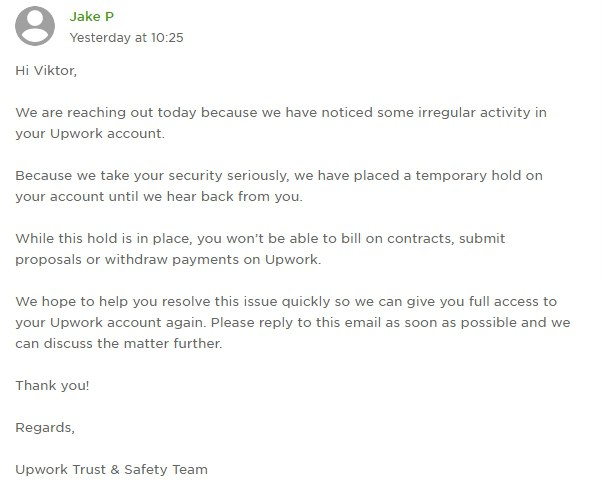Open Jake P's profile name link

coord(92,17)
